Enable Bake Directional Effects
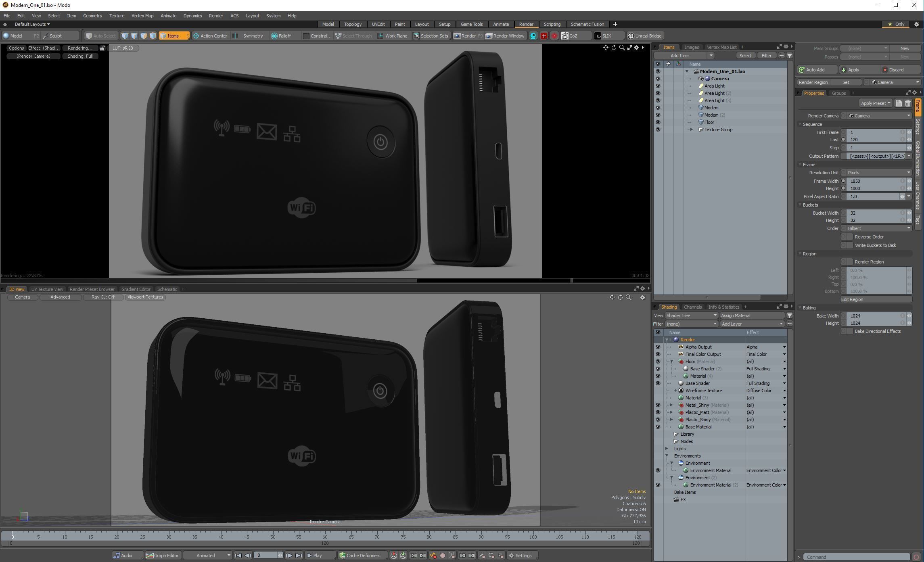Image resolution: width=924 pixels, height=562 pixels. 847,331
